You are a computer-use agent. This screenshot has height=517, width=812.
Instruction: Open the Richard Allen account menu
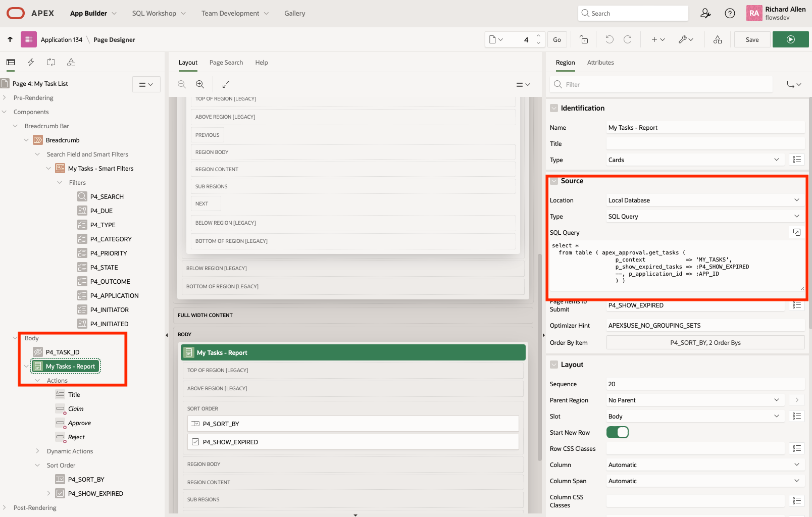pyautogui.click(x=777, y=13)
